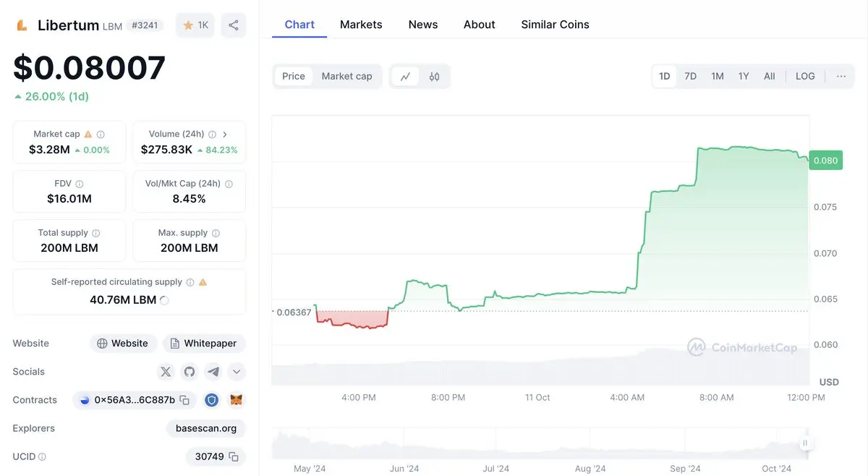Open the Telegram social link

pos(213,372)
